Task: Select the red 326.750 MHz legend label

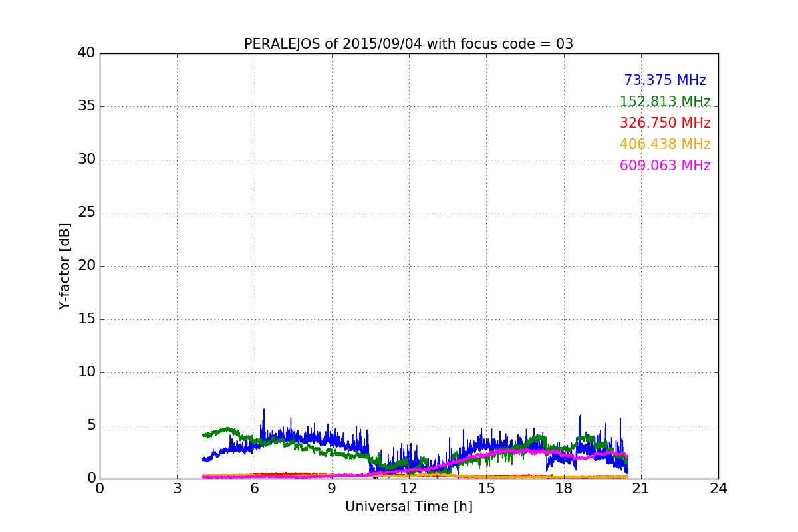Action: pos(665,123)
